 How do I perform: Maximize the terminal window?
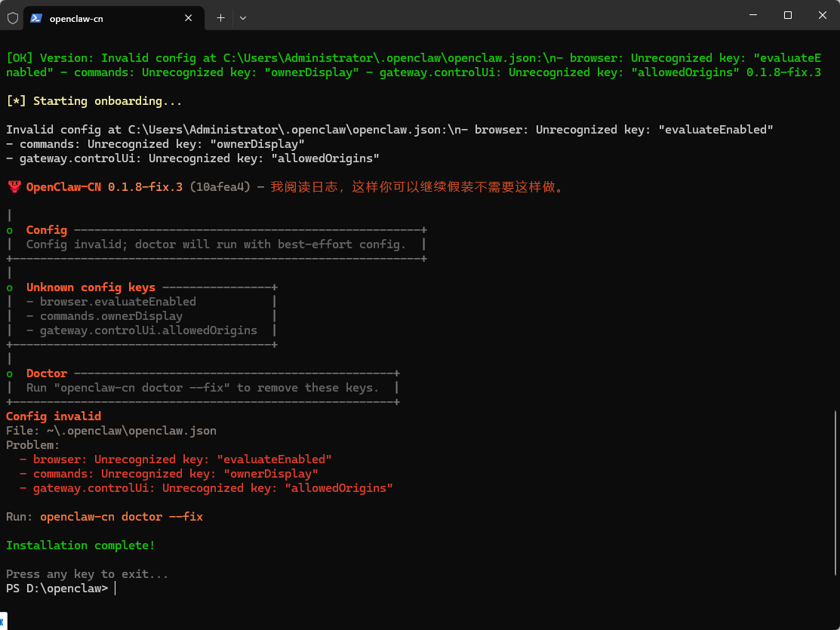(x=787, y=15)
